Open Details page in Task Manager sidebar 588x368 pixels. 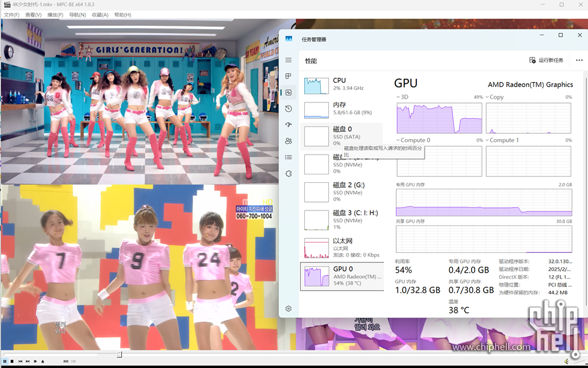coord(289,157)
